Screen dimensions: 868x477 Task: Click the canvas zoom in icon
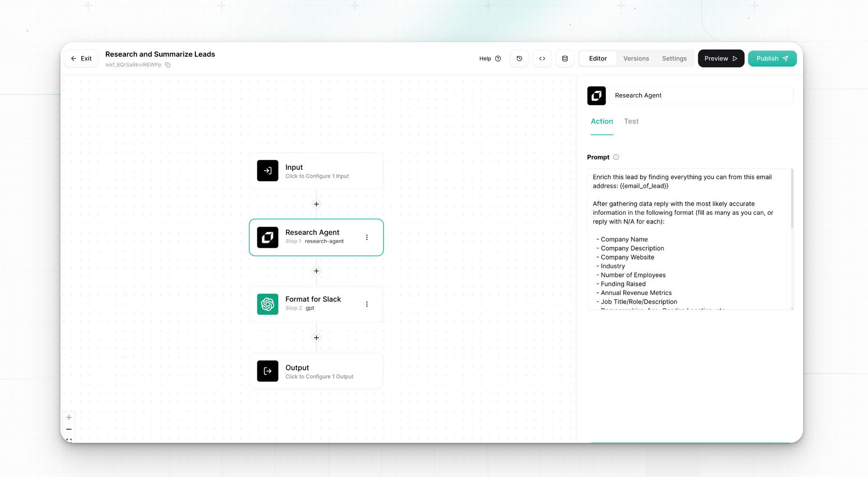[69, 418]
